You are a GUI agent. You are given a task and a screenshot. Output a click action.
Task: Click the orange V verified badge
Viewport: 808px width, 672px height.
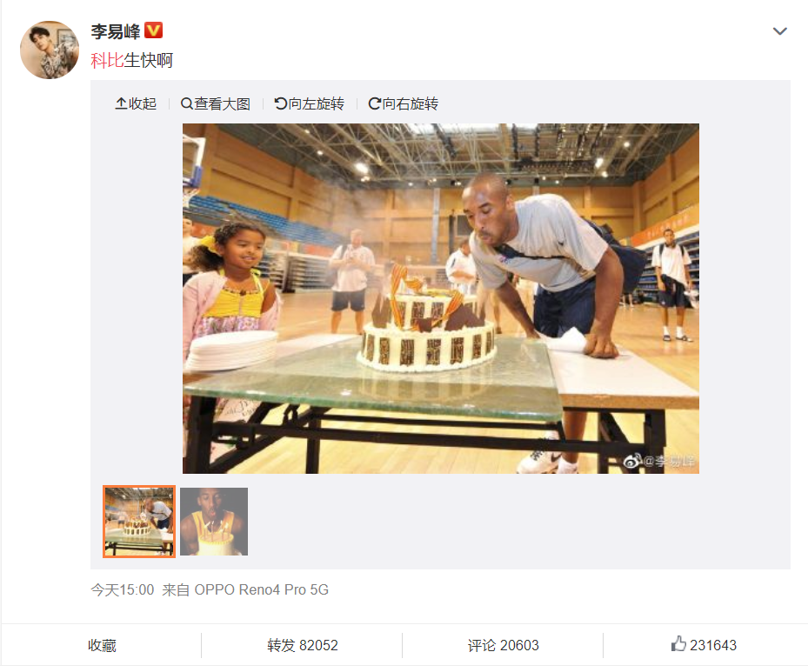(x=153, y=30)
